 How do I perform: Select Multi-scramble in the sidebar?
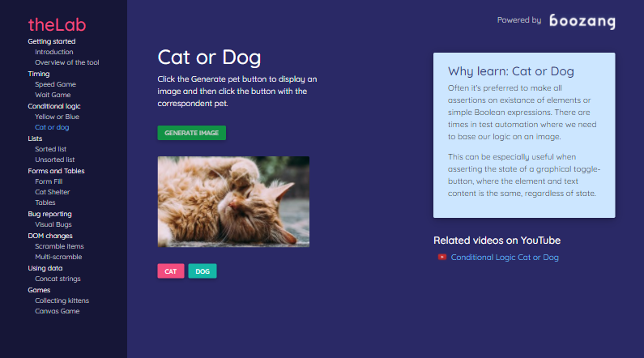coord(58,257)
